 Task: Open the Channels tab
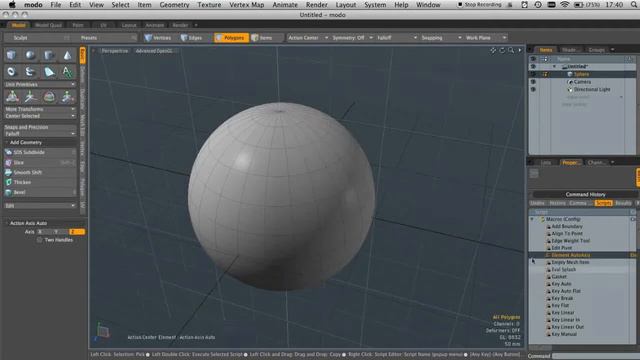596,162
